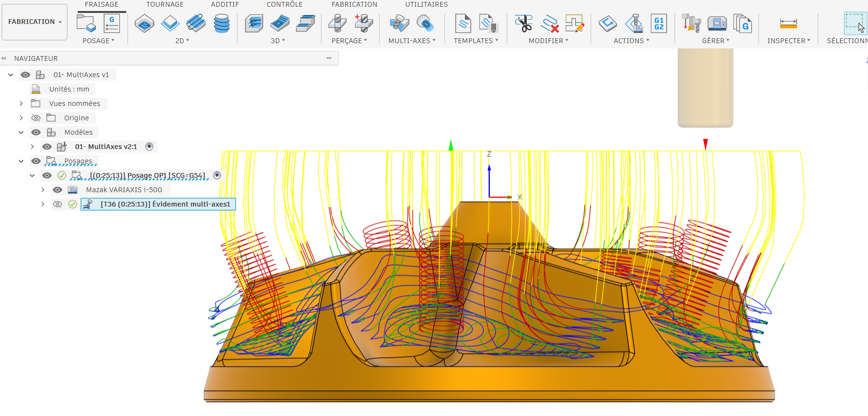The height and width of the screenshot is (416, 868).
Task: Open the FABRICATION workspace dropdown
Action: (35, 22)
